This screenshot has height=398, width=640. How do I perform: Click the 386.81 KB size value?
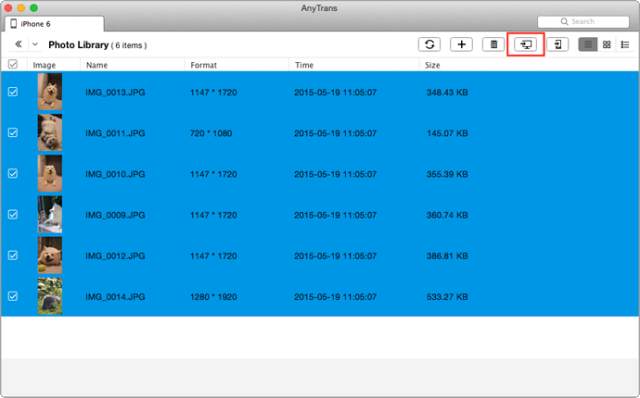(447, 256)
